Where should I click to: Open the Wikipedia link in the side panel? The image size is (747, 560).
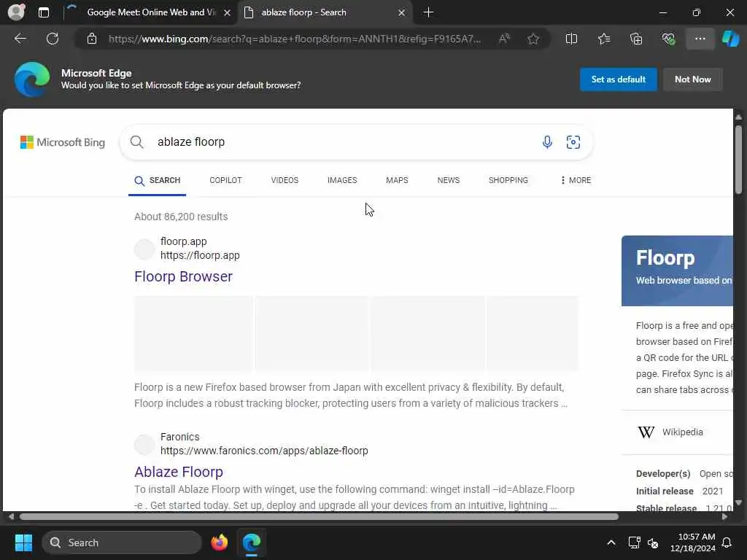[x=682, y=432]
